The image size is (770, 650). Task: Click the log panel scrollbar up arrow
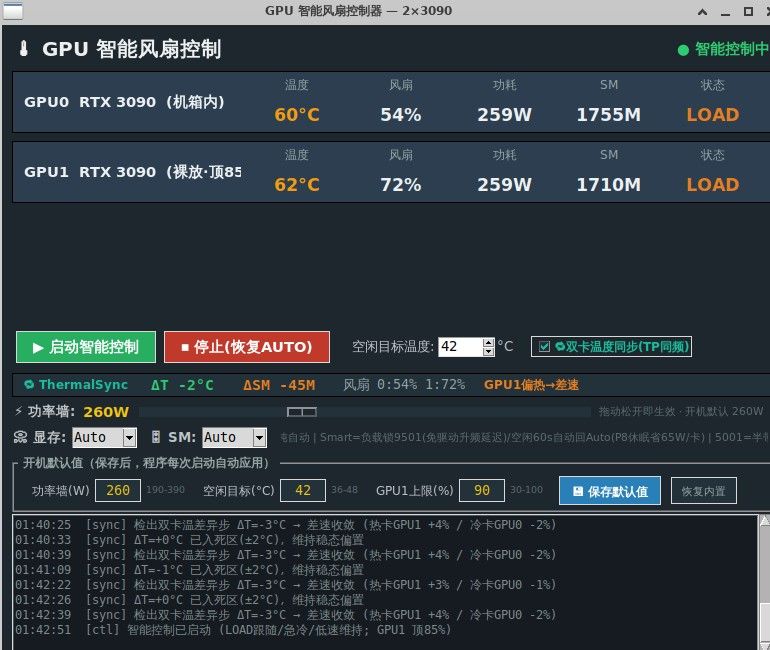(x=765, y=520)
